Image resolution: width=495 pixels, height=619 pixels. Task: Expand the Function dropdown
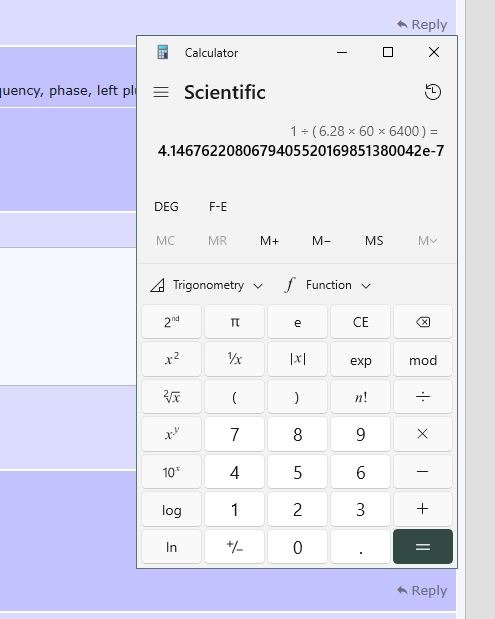tap(328, 285)
